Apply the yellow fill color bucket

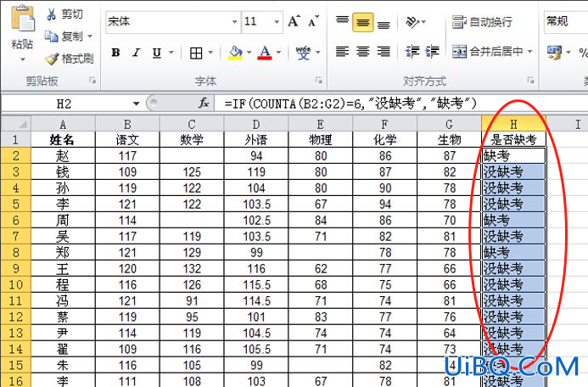click(235, 53)
